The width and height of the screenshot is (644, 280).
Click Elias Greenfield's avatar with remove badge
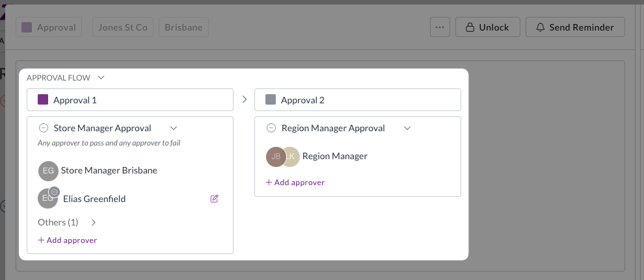(47, 198)
